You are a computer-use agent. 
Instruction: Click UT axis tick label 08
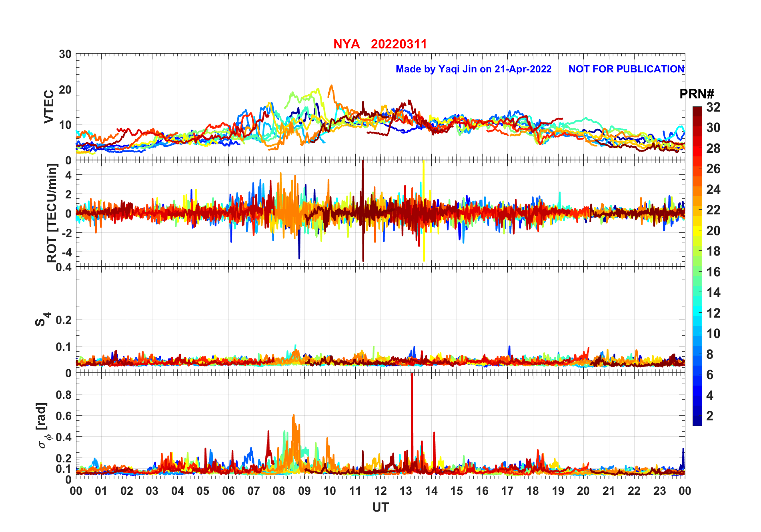[x=279, y=491]
